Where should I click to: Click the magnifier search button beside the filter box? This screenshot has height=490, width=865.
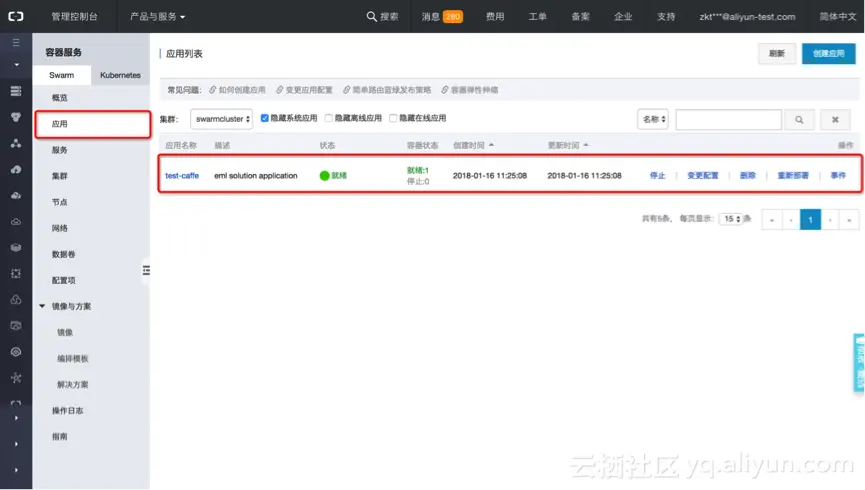(799, 119)
